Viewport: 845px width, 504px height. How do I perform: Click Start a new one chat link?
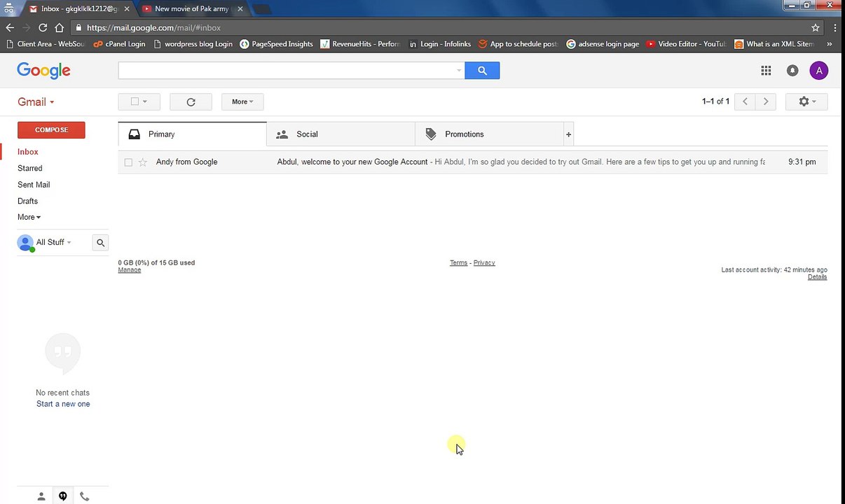[63, 404]
